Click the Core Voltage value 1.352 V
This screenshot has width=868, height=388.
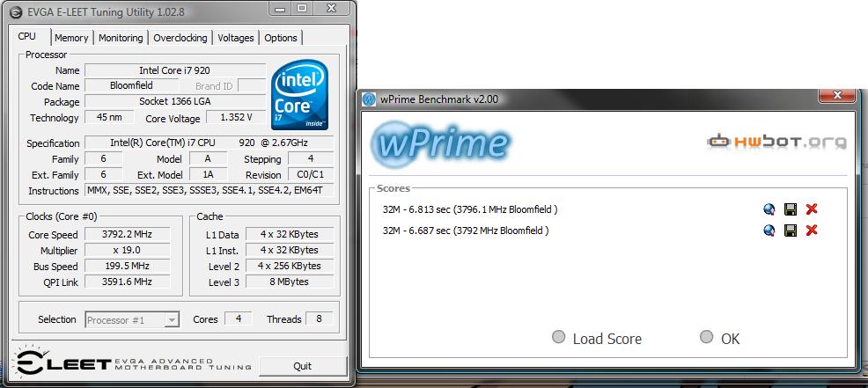[x=236, y=117]
